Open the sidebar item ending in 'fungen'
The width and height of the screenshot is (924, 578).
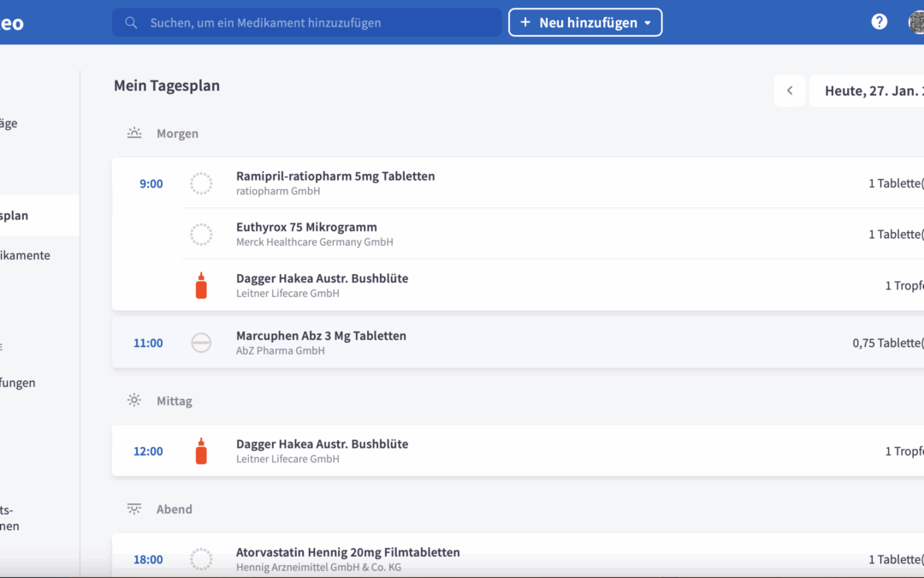tap(18, 383)
